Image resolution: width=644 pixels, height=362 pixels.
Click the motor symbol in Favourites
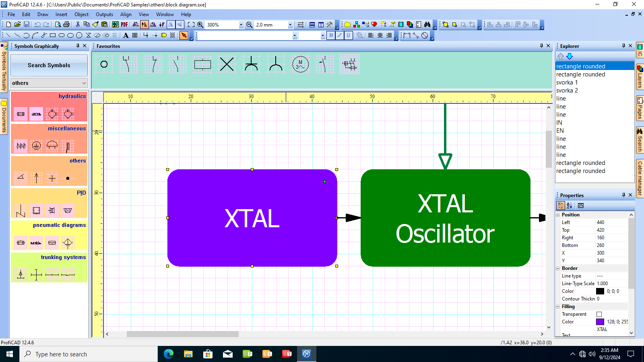pyautogui.click(x=300, y=64)
